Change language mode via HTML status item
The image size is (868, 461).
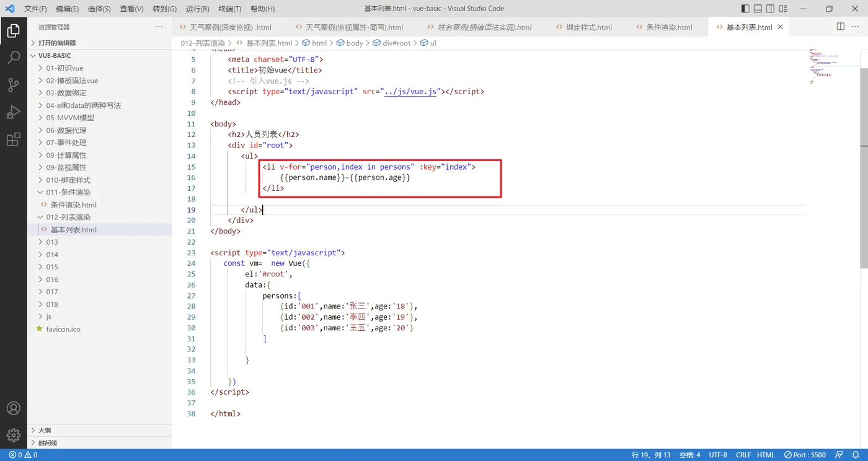pyautogui.click(x=766, y=455)
